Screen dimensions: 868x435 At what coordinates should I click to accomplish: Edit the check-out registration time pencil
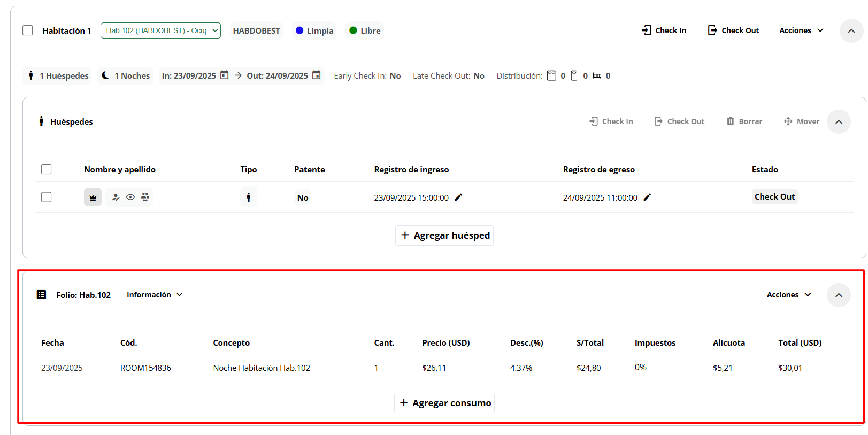pos(647,197)
